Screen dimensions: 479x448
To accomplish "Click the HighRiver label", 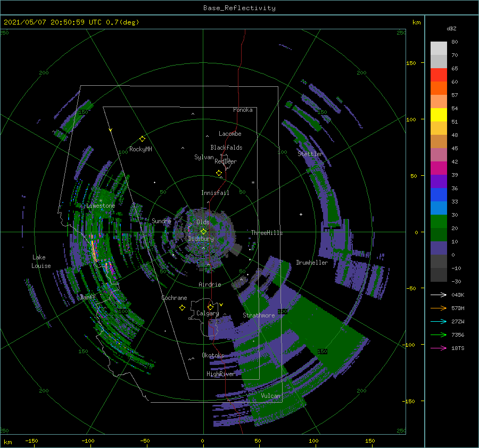I will pyautogui.click(x=221, y=374).
